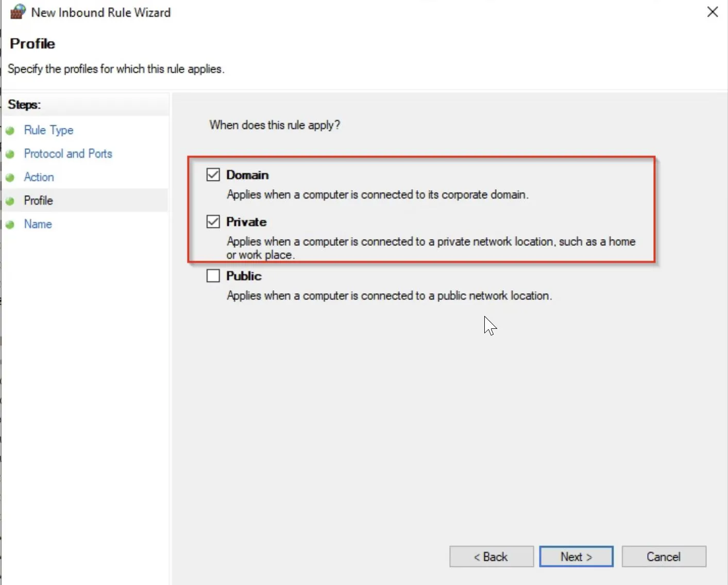Screen dimensions: 728x585
Task: Click the Next > button
Action: tap(576, 557)
